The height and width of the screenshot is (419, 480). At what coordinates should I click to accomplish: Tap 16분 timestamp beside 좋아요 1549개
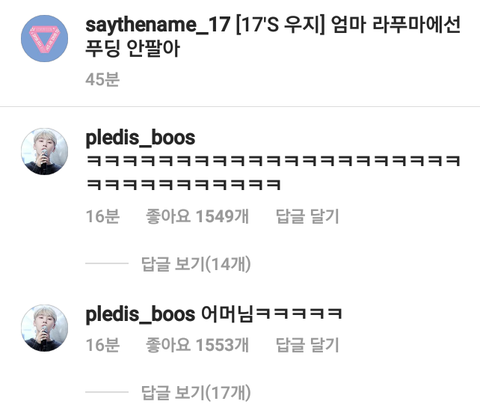point(103,217)
